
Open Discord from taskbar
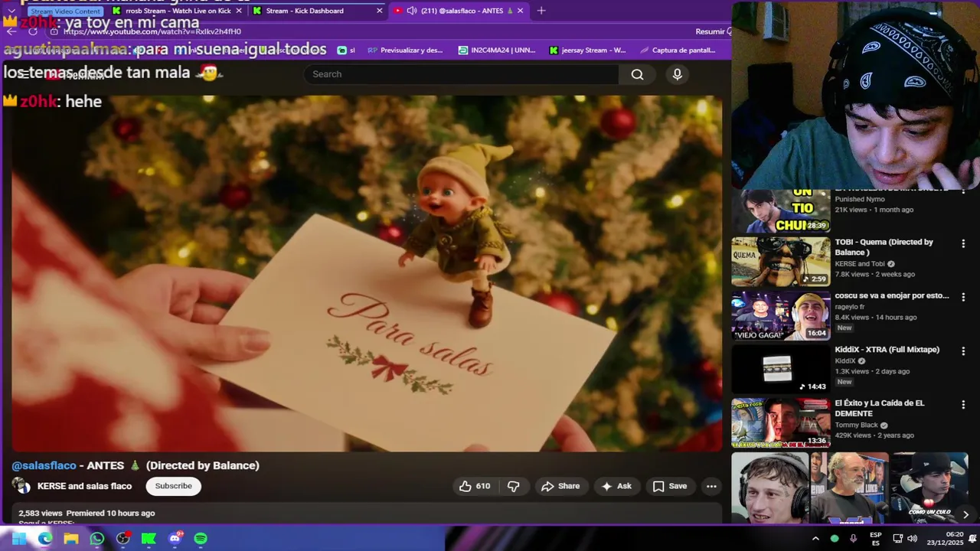175,539
